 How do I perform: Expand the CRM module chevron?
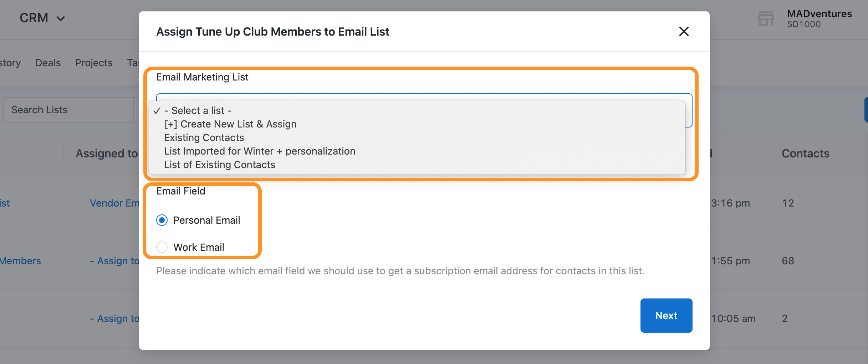tap(61, 19)
